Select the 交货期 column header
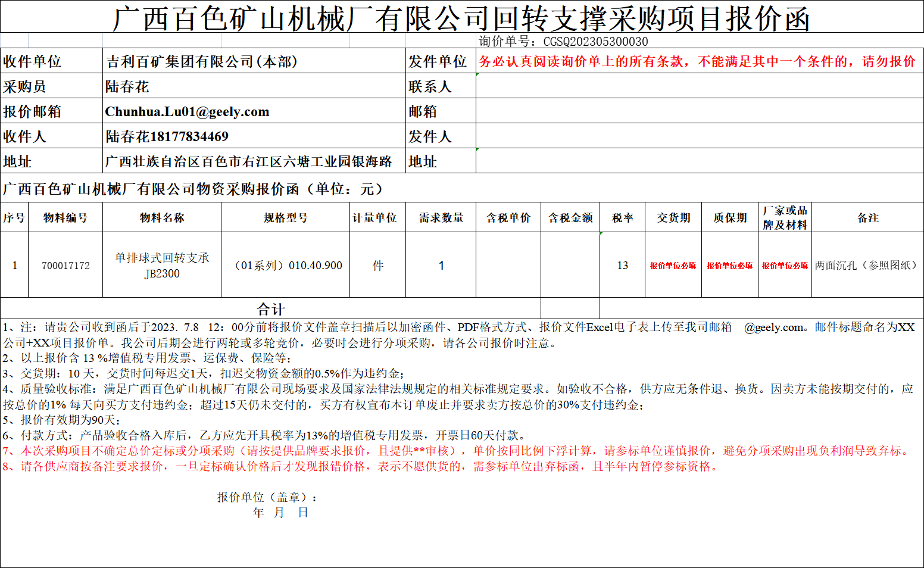This screenshot has height=568, width=924. (673, 217)
